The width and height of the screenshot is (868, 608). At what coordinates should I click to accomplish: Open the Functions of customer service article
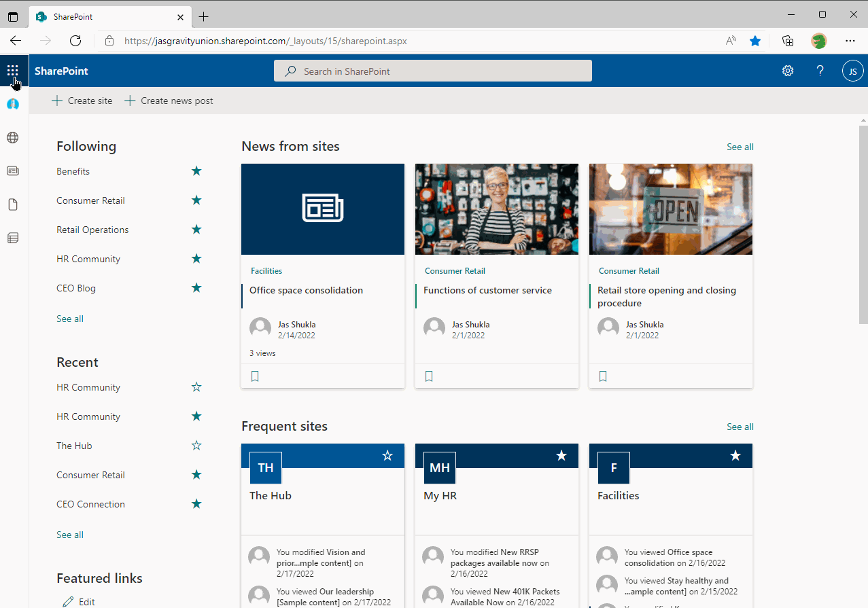[x=487, y=290]
